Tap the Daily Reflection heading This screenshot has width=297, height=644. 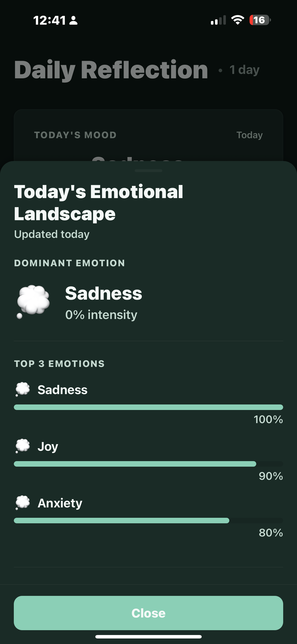111,70
